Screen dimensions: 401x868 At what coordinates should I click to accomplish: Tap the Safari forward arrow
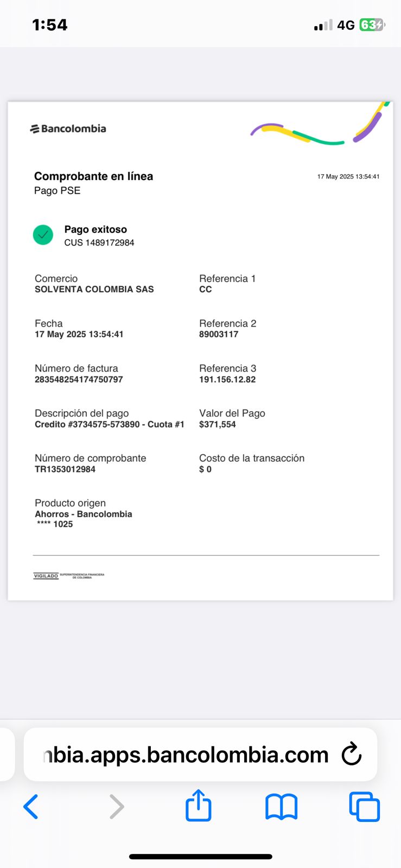click(117, 806)
